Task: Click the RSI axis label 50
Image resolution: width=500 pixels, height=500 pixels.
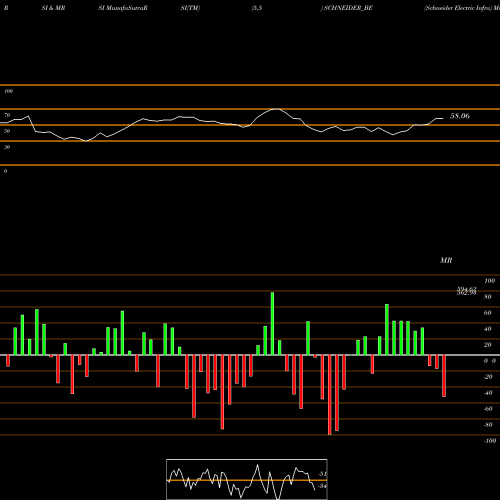Action: coord(7,131)
